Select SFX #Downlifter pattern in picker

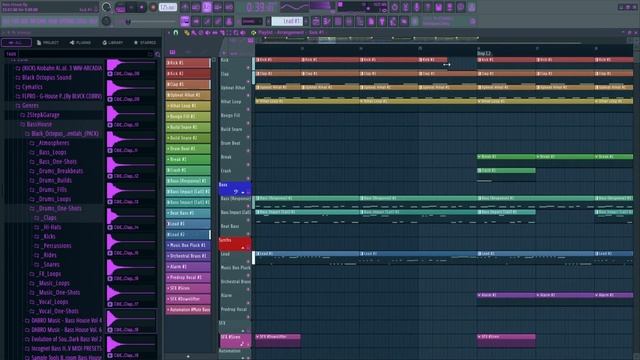click(188, 299)
